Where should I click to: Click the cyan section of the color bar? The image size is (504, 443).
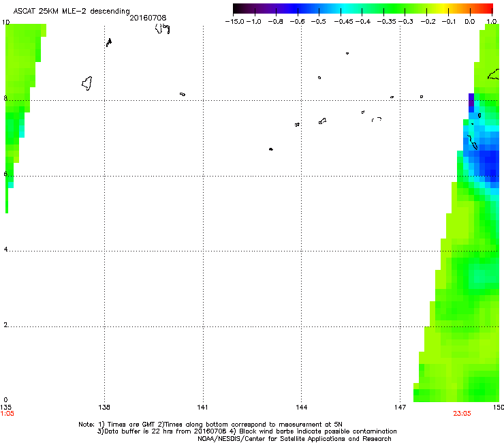[345, 8]
